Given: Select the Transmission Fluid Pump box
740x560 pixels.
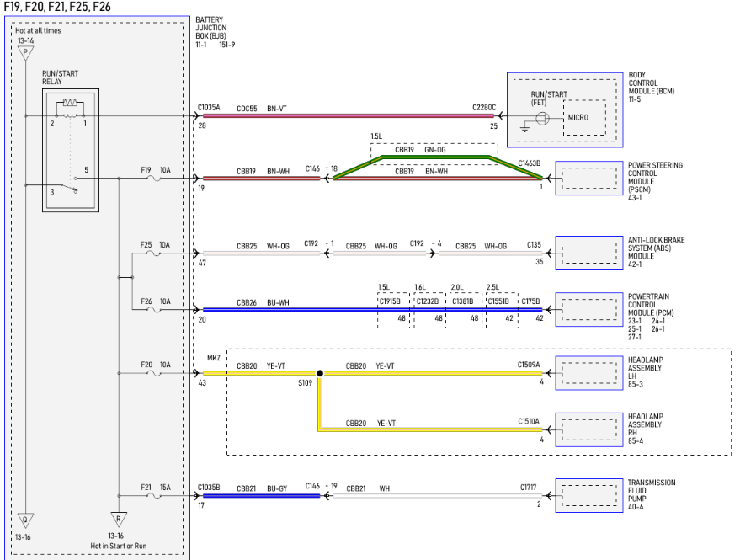Looking at the screenshot, I should (589, 495).
